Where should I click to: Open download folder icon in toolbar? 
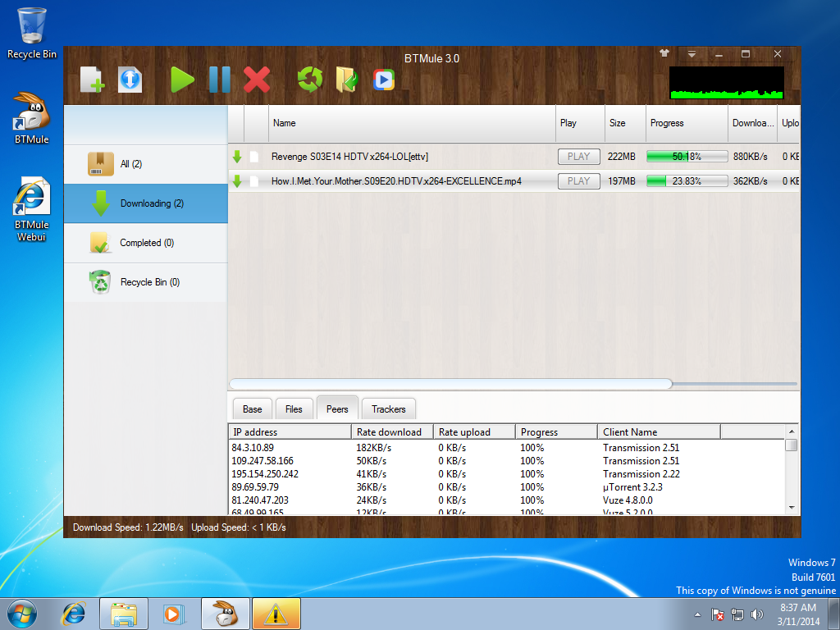pyautogui.click(x=346, y=80)
